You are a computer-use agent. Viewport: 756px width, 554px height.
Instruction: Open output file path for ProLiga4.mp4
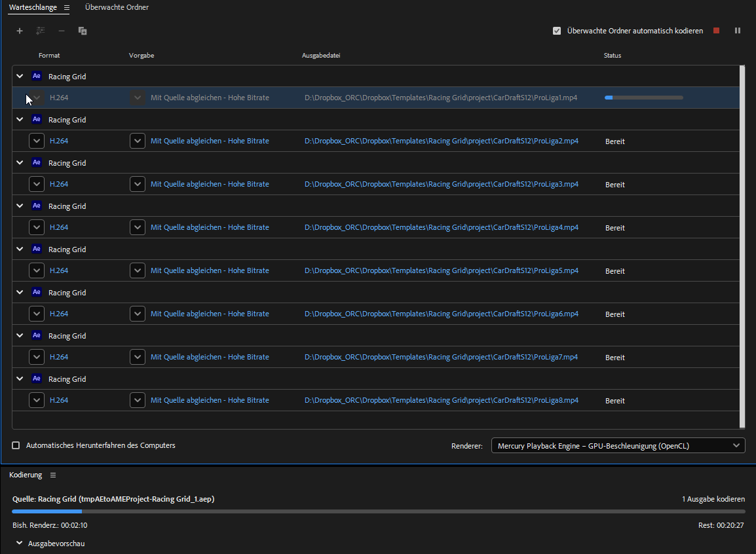tap(441, 227)
